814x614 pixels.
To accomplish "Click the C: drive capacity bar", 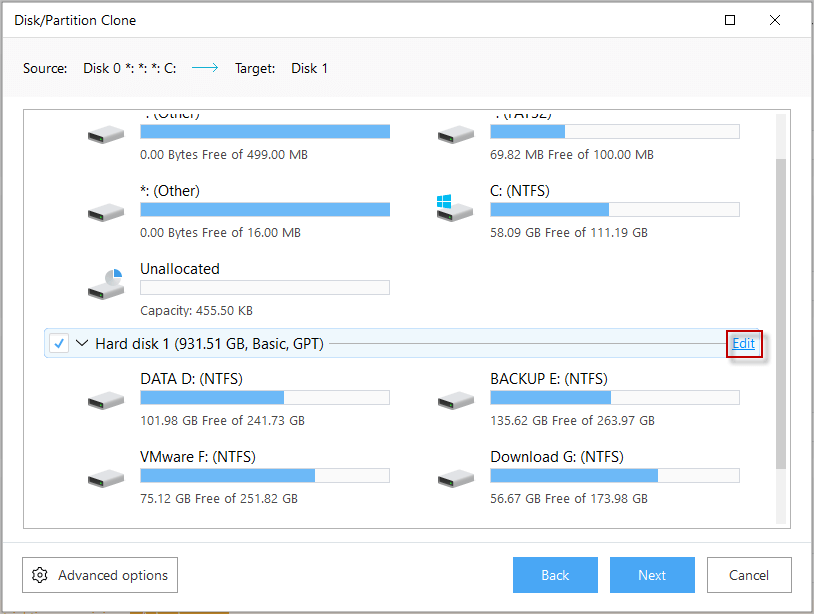I will click(x=614, y=209).
